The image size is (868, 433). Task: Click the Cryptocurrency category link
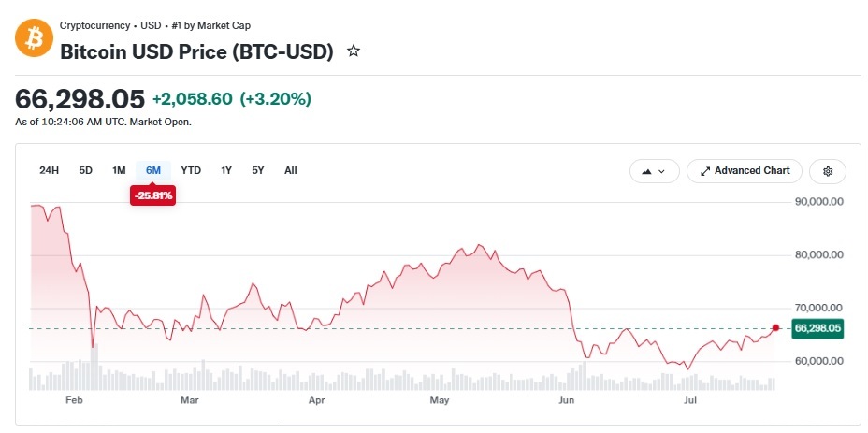[x=94, y=25]
